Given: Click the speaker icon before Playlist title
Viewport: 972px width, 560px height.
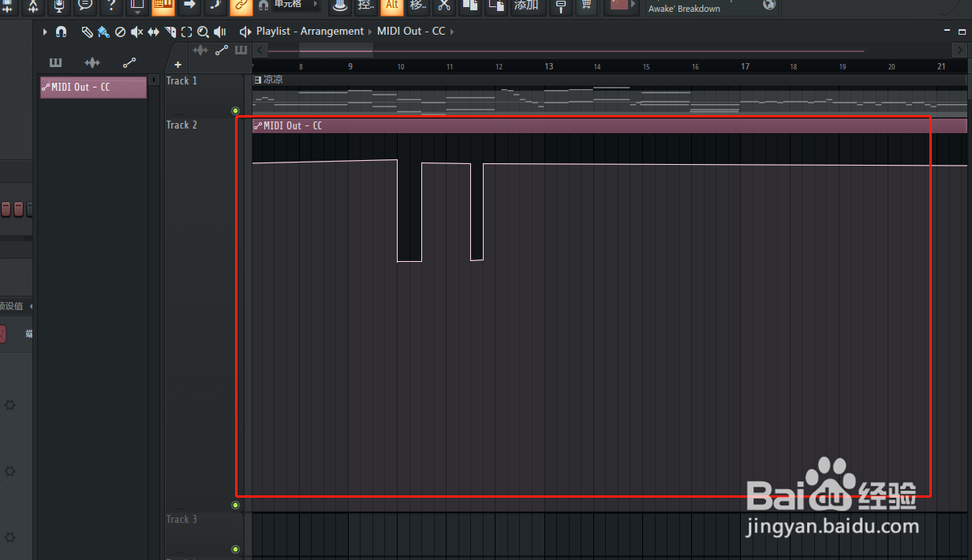Looking at the screenshot, I should tap(245, 32).
